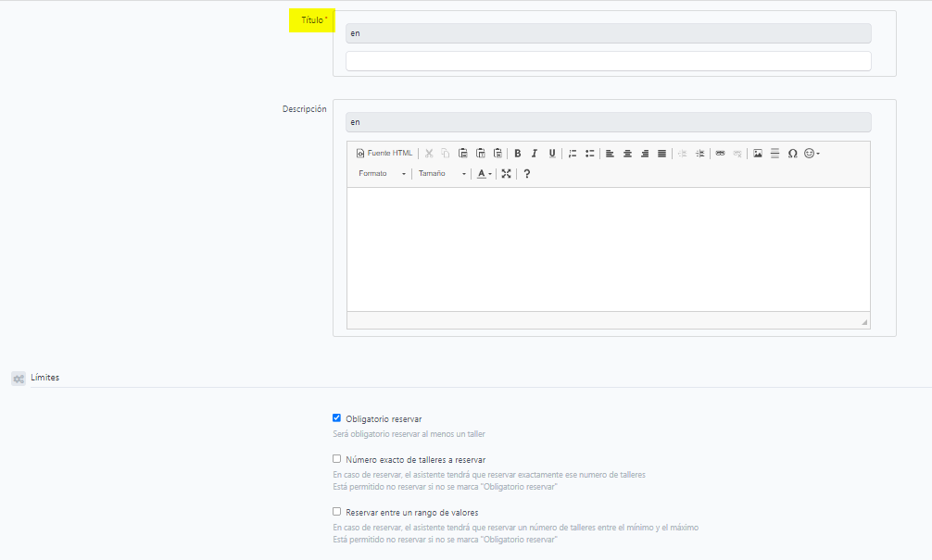Click the Título field label
The height and width of the screenshot is (560, 932).
(312, 20)
